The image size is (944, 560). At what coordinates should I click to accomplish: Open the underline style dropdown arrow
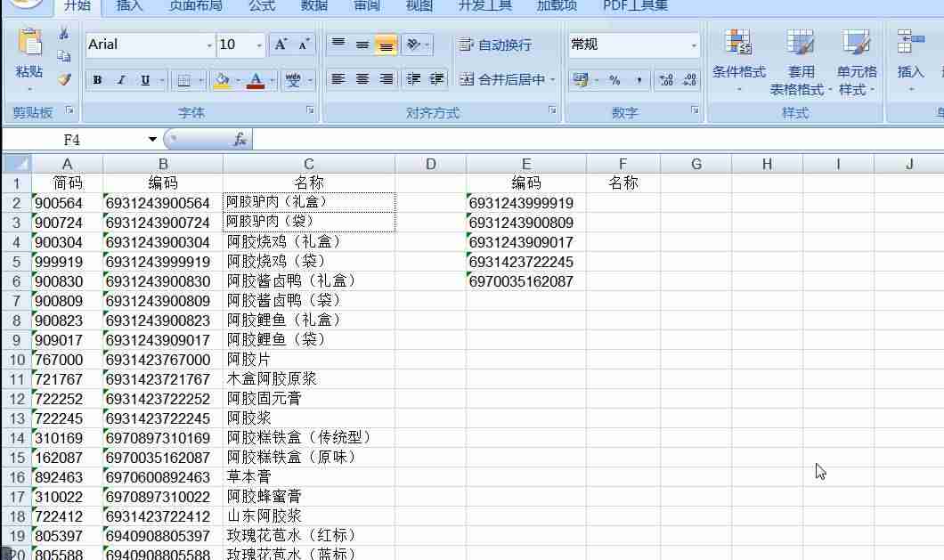click(x=162, y=80)
